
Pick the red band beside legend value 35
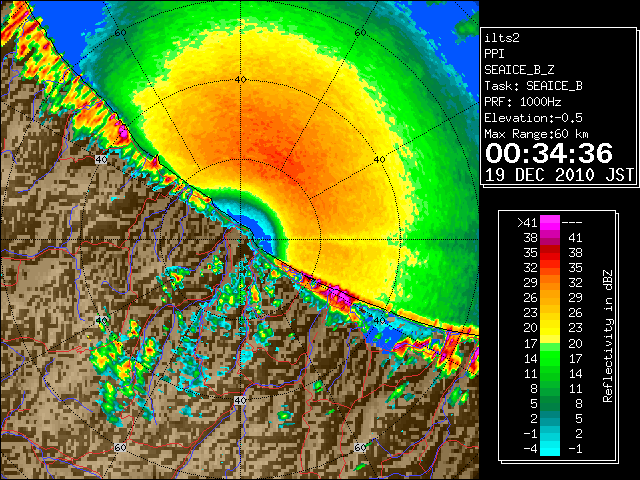550,253
